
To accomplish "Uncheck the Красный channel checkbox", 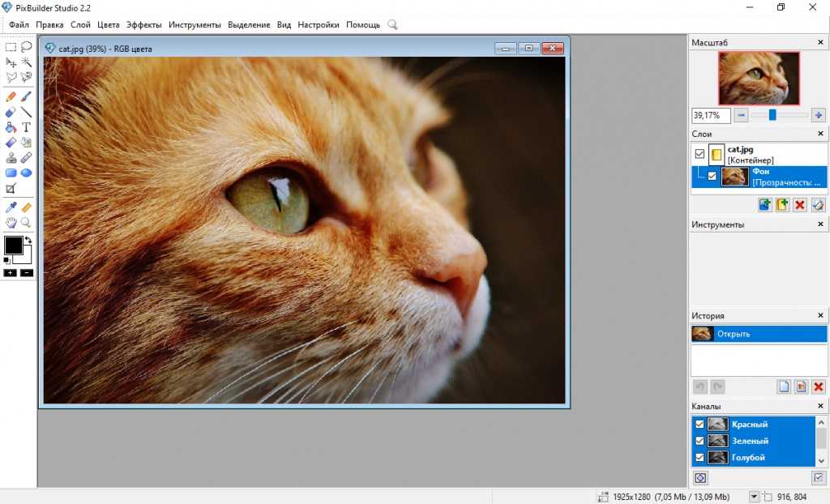I will coord(700,424).
